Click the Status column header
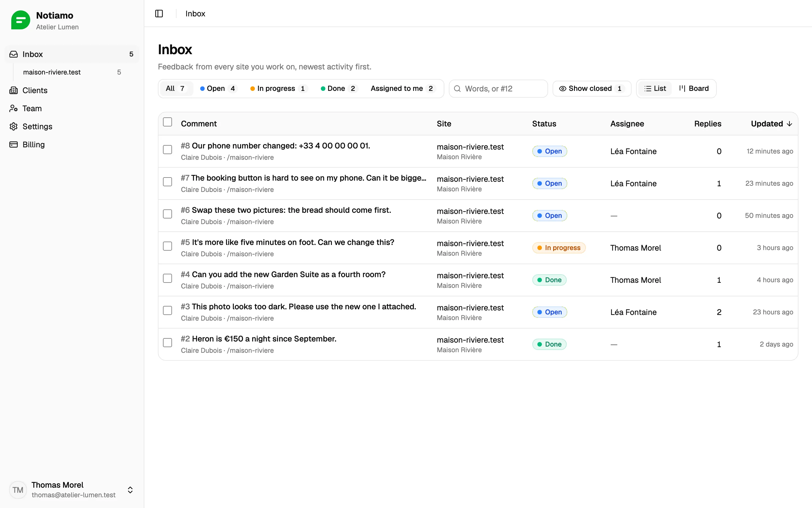This screenshot has width=812, height=508. [544, 124]
